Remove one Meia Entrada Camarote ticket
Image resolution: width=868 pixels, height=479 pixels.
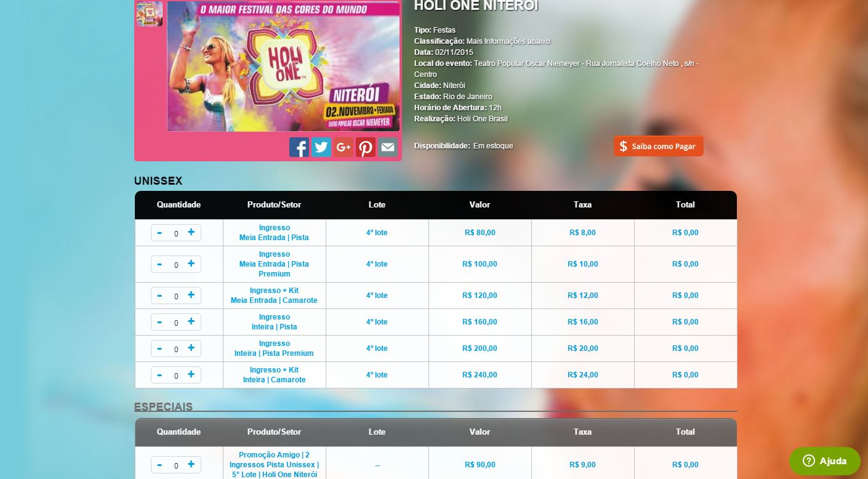[x=159, y=295]
